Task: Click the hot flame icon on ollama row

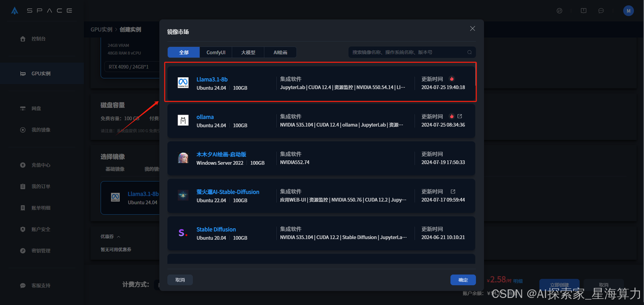Action: pos(452,117)
